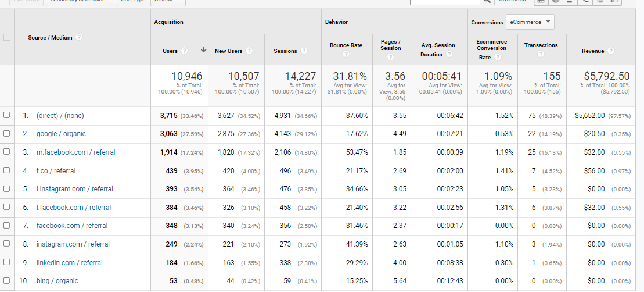Image resolution: width=644 pixels, height=292 pixels.
Task: Click 00:12:43 session duration for bing
Action: pos(449,281)
